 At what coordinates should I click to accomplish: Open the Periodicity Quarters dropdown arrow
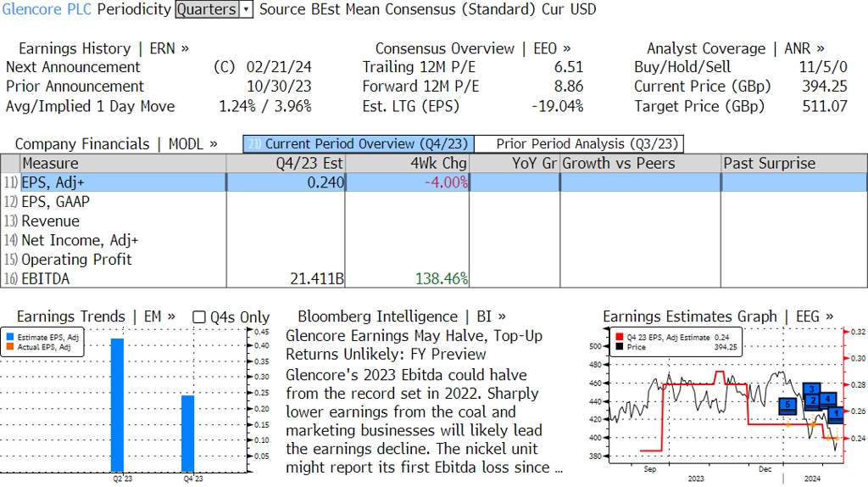(x=247, y=9)
